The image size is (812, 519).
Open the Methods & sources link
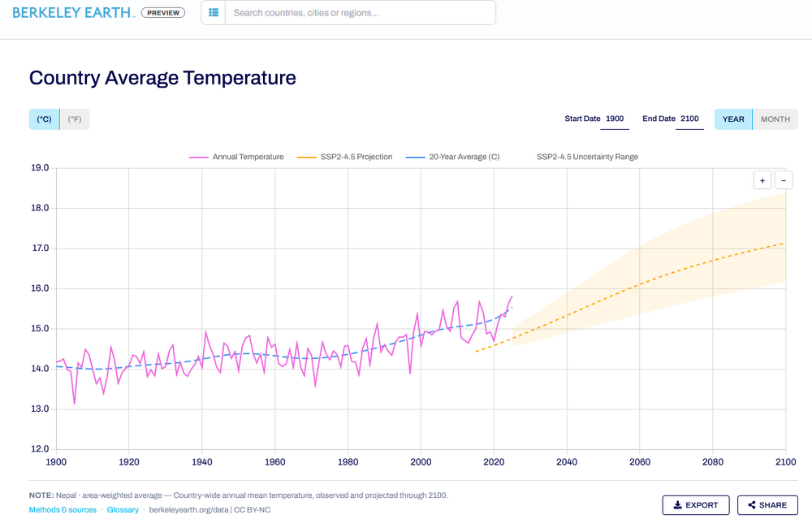(x=63, y=510)
